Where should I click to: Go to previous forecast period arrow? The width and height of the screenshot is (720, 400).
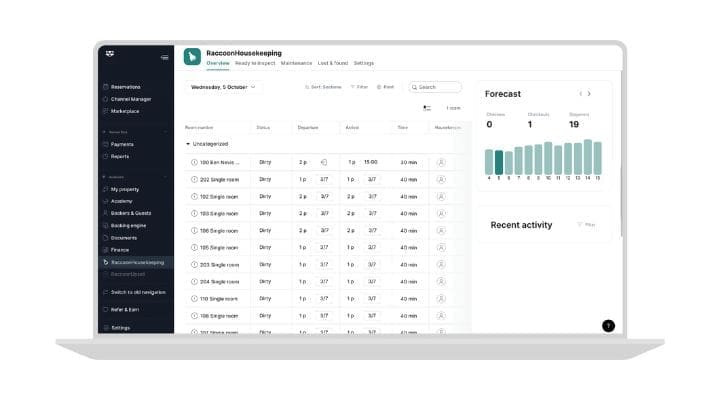[x=579, y=94]
